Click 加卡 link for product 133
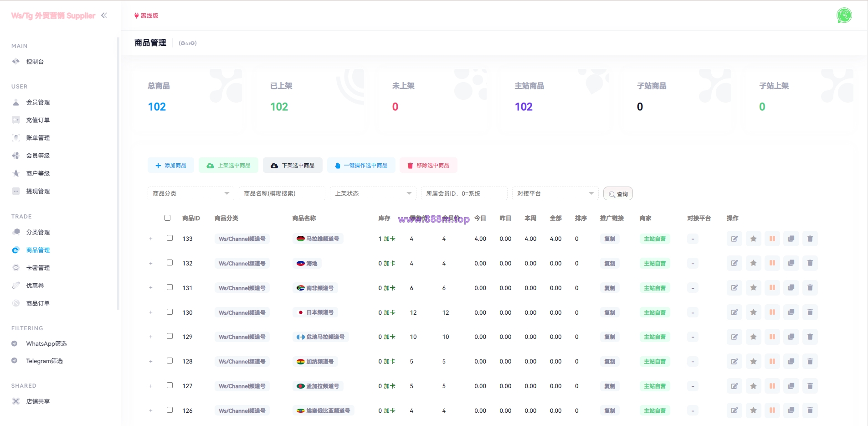The height and width of the screenshot is (426, 868). coord(390,239)
